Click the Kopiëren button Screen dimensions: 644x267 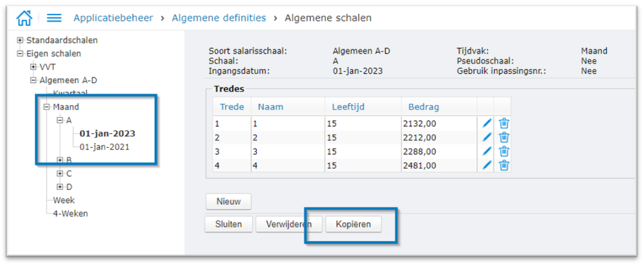[x=353, y=224]
